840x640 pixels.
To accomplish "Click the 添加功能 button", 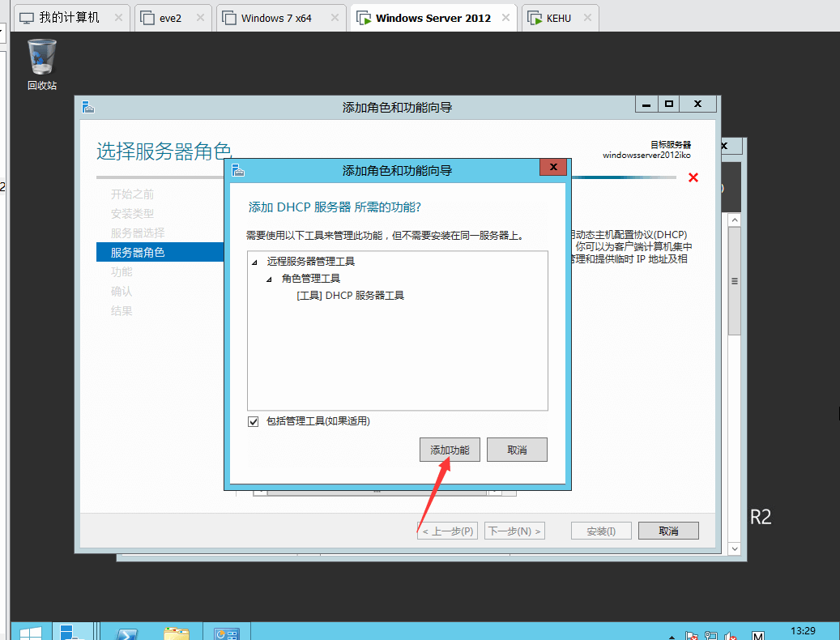I will [x=450, y=450].
